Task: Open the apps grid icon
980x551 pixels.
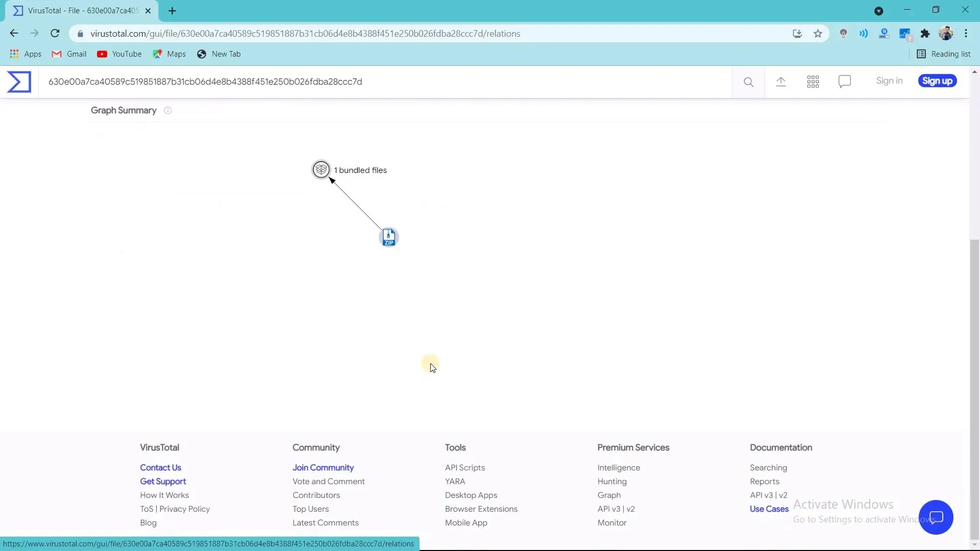Action: coord(813,82)
